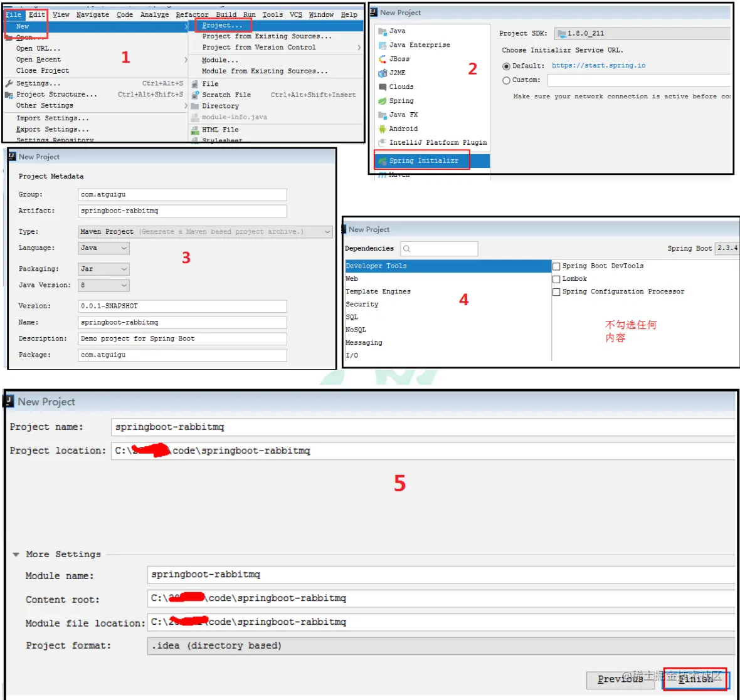This screenshot has height=700, width=740.
Task: Choose Close Project menu entry
Action: [96, 71]
